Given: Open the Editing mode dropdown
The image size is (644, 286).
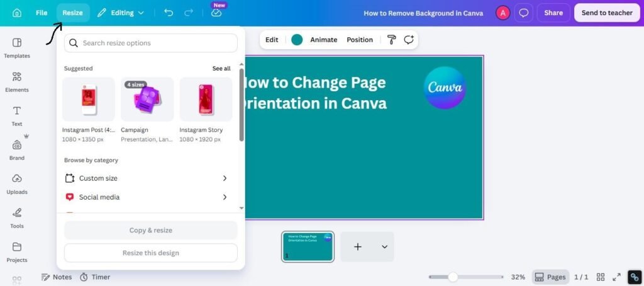Looking at the screenshot, I should coord(121,13).
